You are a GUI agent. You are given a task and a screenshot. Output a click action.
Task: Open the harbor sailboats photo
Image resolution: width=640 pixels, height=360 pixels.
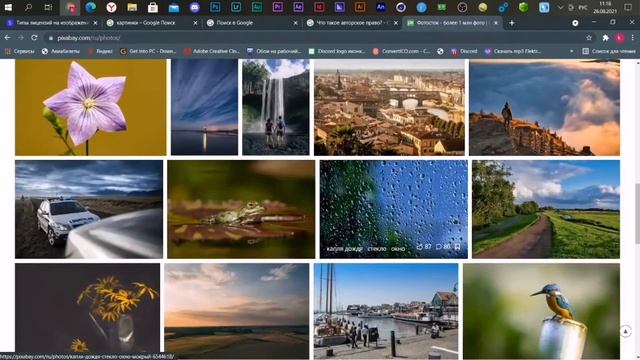click(386, 311)
